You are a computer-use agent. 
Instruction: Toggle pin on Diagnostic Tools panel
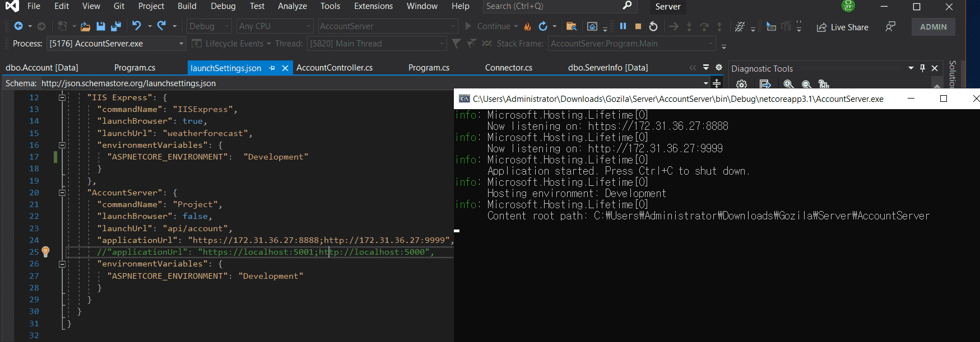(922, 68)
